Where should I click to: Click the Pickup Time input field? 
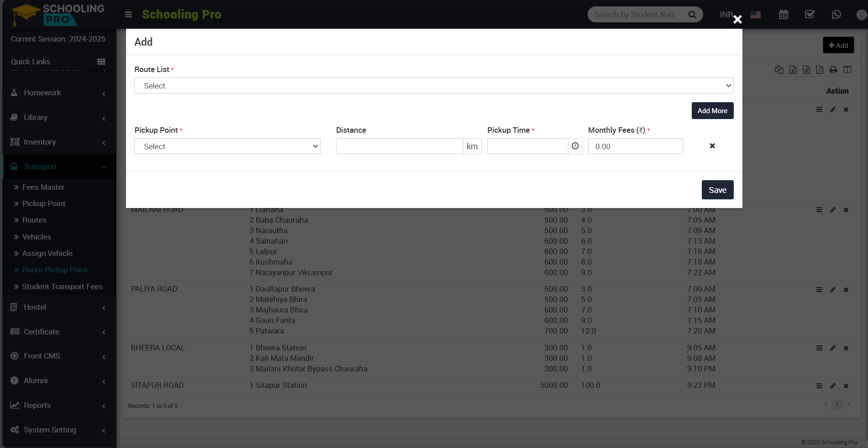pos(527,146)
